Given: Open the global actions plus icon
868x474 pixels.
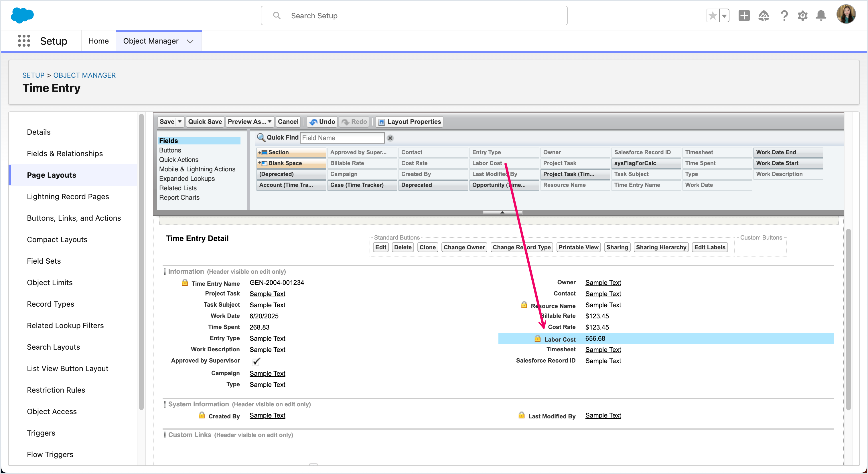Looking at the screenshot, I should pyautogui.click(x=744, y=15).
